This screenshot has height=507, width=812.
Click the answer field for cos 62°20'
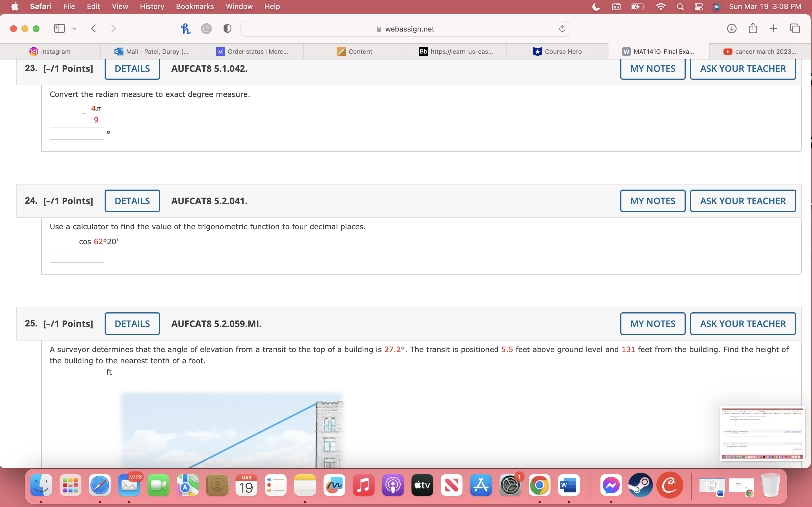click(76, 256)
